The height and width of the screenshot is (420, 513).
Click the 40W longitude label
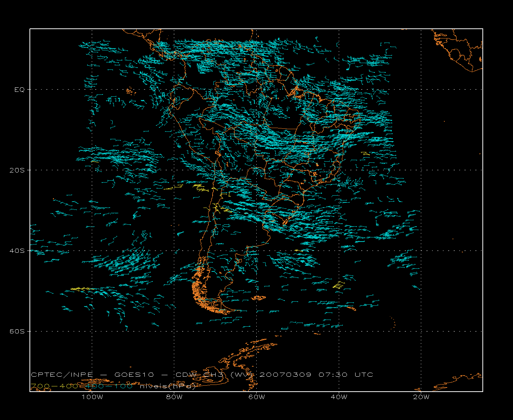point(339,397)
